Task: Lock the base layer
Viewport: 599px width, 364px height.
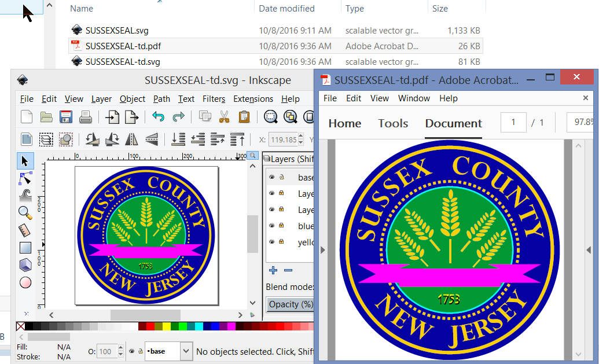Action: pos(281,177)
